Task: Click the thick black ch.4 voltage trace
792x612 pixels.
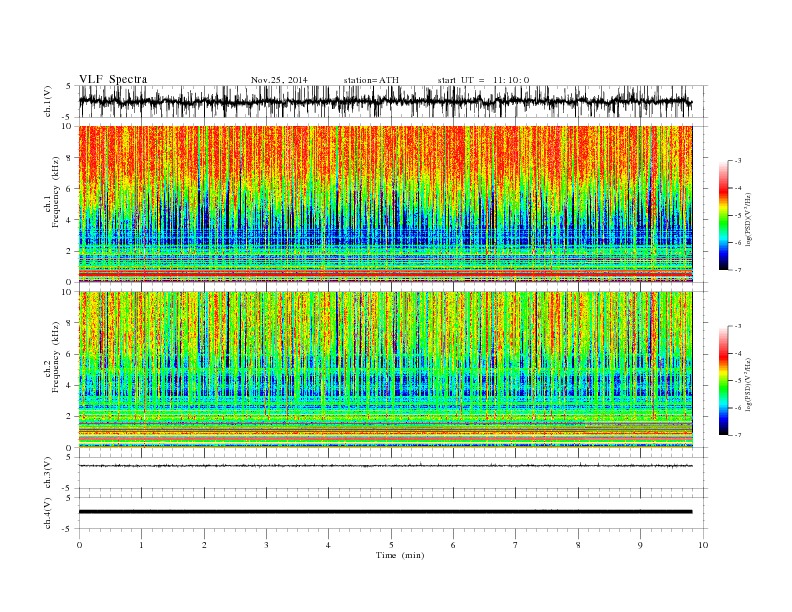Action: (385, 512)
